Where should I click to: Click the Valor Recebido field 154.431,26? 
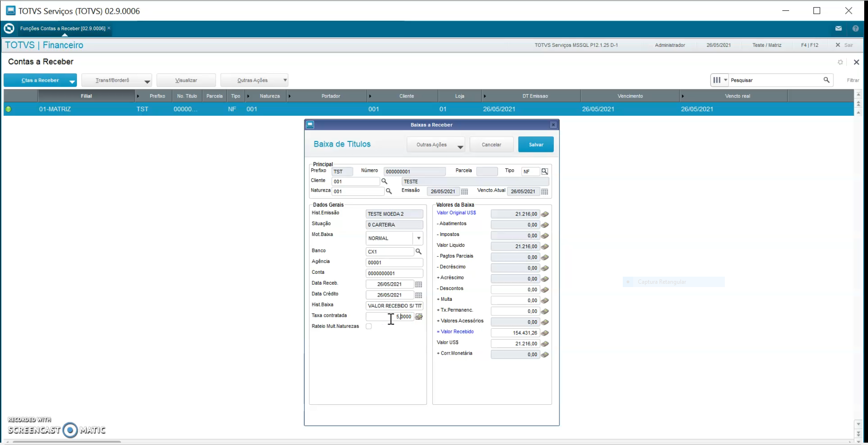click(x=515, y=333)
